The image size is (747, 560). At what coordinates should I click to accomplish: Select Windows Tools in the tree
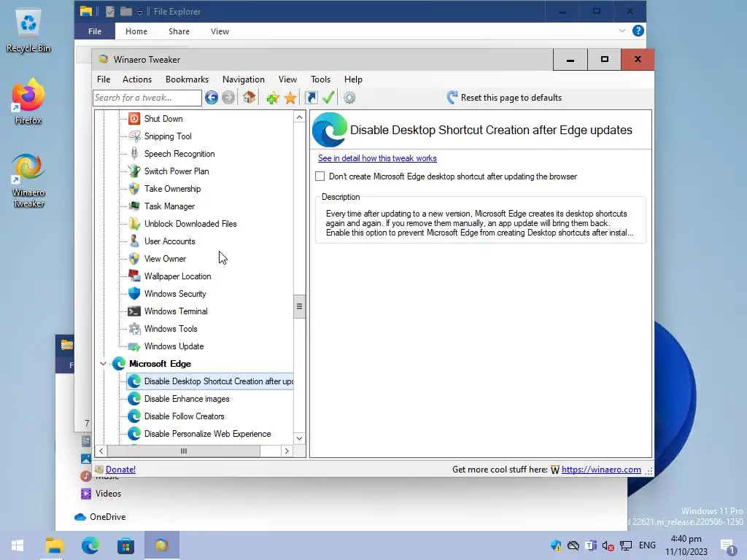[x=171, y=329]
